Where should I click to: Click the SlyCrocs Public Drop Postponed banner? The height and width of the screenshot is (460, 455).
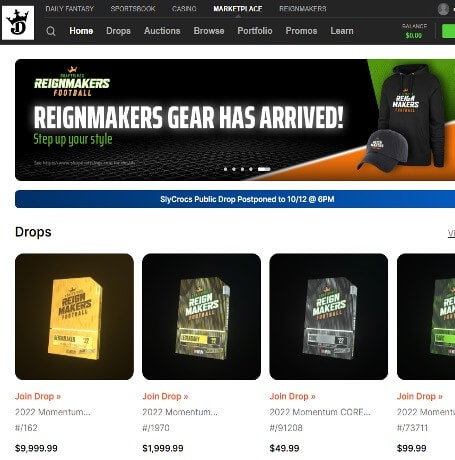pos(235,199)
